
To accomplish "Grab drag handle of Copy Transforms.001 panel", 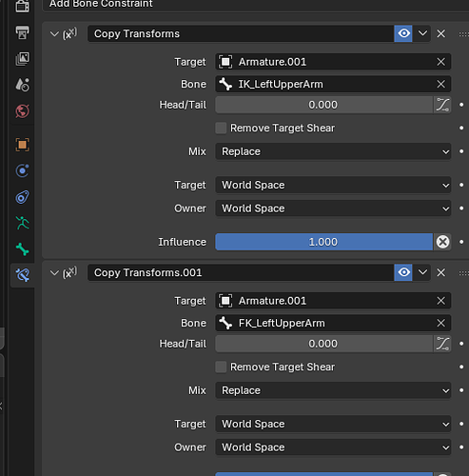I will click(463, 273).
